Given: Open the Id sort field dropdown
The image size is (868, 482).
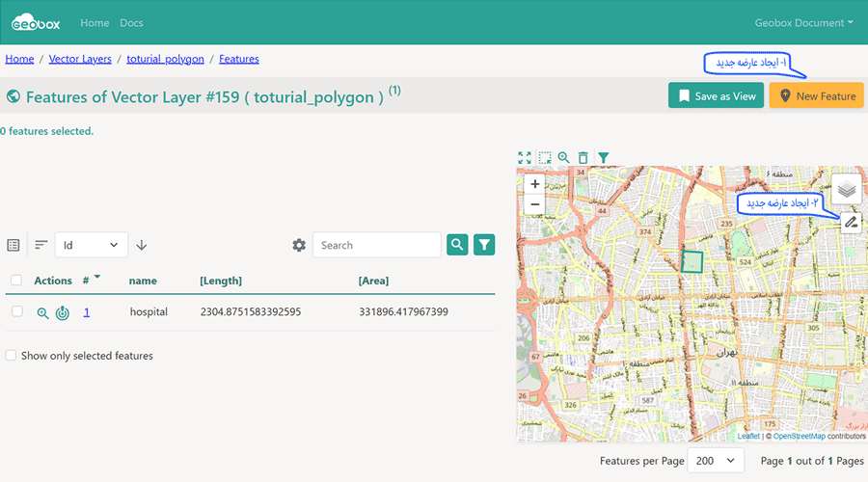Looking at the screenshot, I should [91, 245].
